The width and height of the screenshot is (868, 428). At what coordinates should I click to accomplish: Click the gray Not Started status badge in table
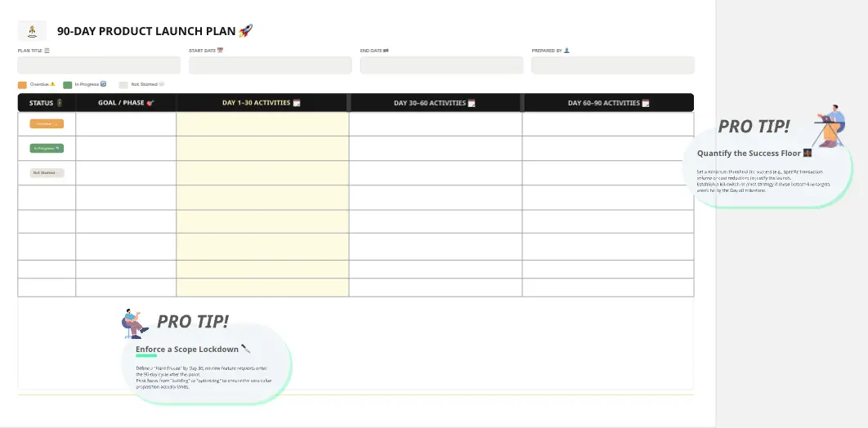pos(47,172)
